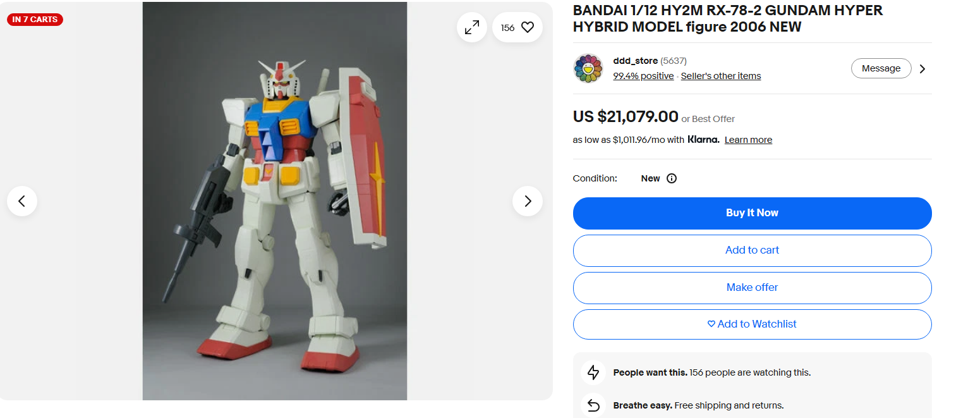This screenshot has height=418, width=980.
Task: Click the Gundam product photo
Action: click(x=275, y=201)
